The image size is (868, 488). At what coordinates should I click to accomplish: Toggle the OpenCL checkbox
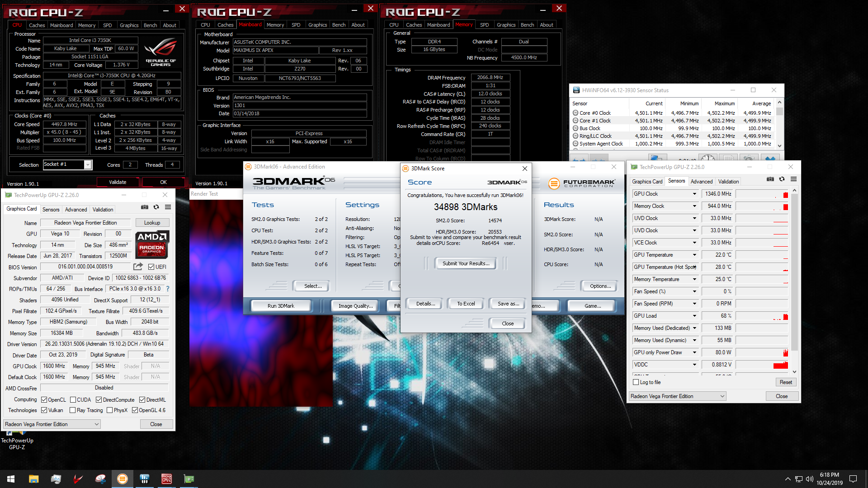point(44,400)
